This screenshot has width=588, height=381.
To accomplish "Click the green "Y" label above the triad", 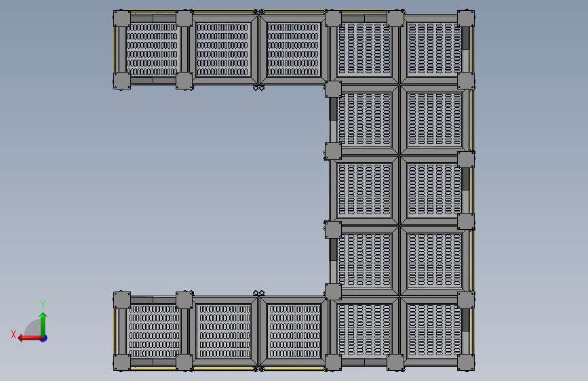I will click(x=43, y=304).
